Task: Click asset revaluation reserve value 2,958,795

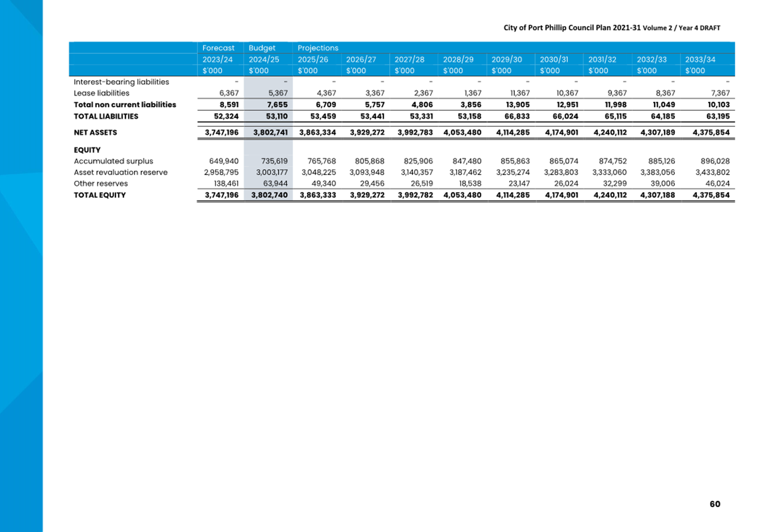Action: 221,172
